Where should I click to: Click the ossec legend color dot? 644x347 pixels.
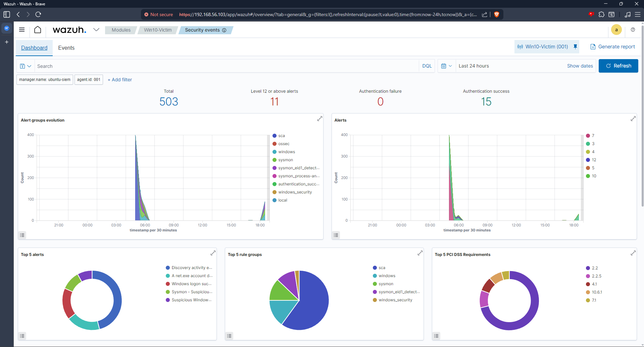(275, 144)
